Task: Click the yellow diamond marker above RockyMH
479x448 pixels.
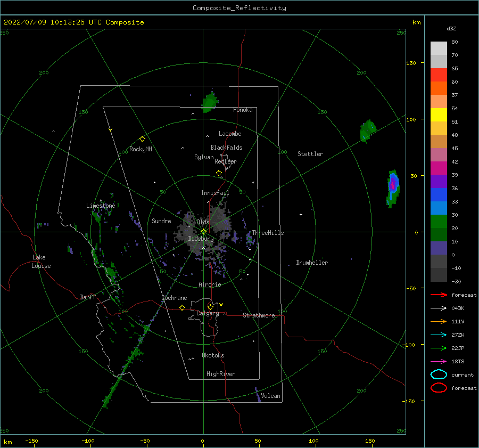Action: click(x=142, y=139)
